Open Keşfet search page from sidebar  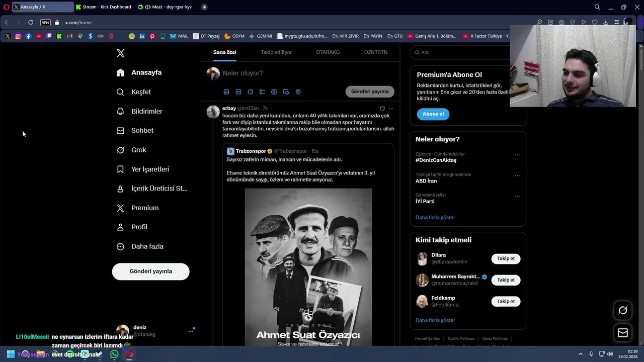[x=133, y=92]
